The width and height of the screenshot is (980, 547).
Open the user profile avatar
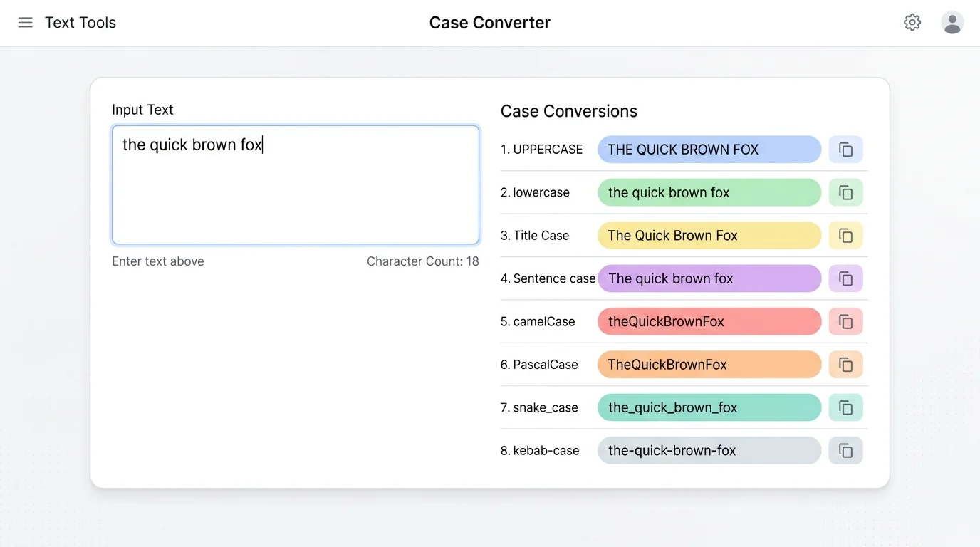(x=952, y=22)
